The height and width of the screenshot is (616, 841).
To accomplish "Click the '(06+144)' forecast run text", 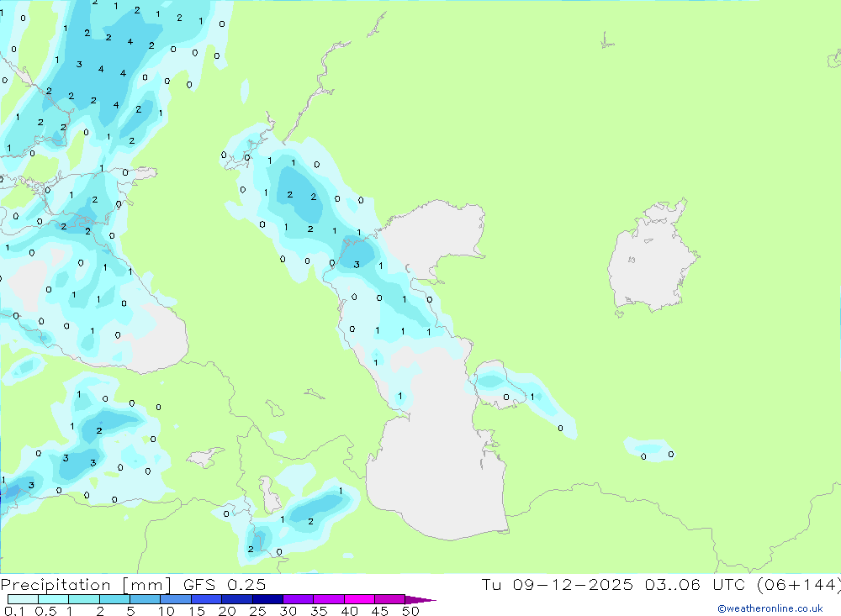I will coord(799,585).
